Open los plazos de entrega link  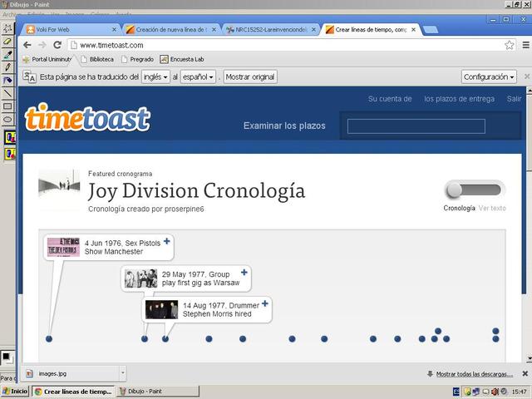459,99
